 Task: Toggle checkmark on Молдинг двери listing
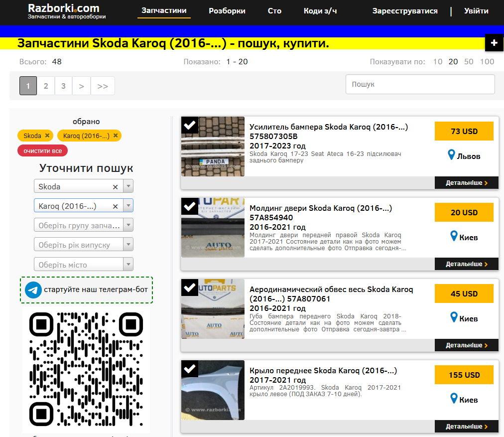point(190,206)
